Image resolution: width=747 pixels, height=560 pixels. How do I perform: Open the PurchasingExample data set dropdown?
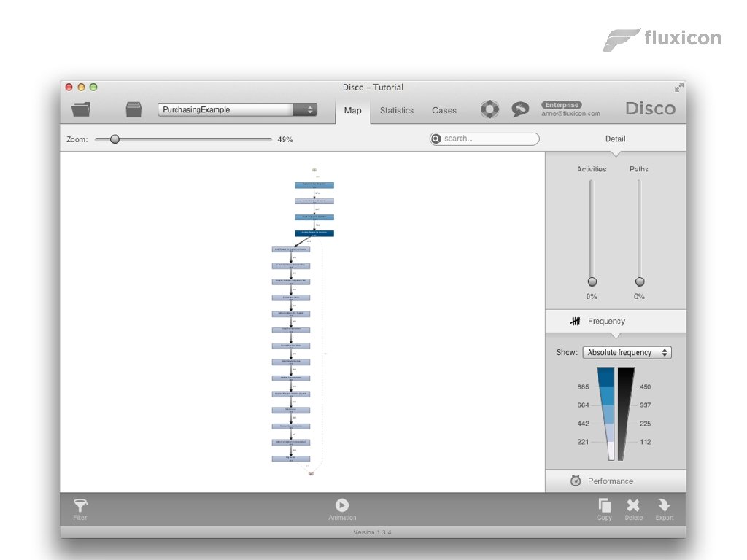coord(237,109)
